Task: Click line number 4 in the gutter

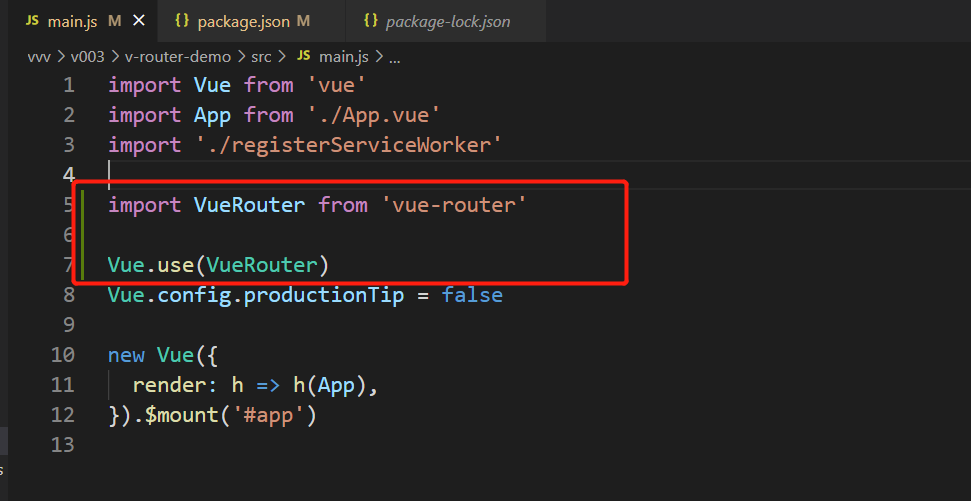Action: [69, 175]
